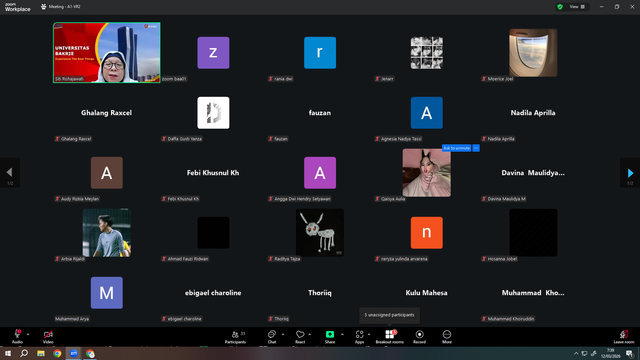This screenshot has width=640, height=360.
Task: Open more options on Qaisya Aulia tile
Action: tap(476, 148)
